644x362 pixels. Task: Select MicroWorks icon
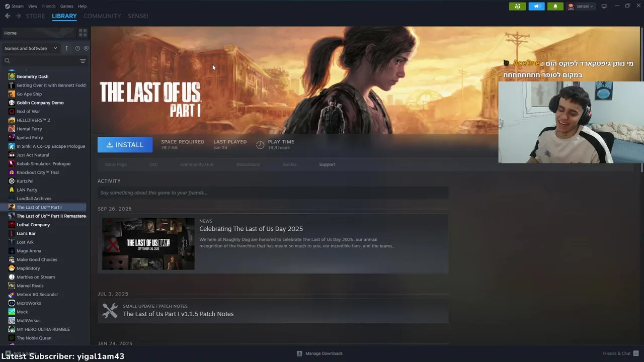click(12, 303)
